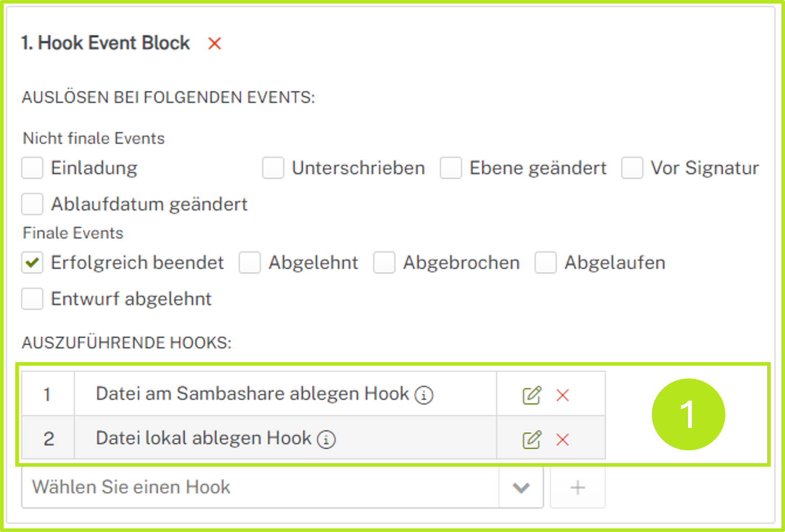Enable the Einladung event checkbox
Image resolution: width=785 pixels, height=532 pixels.
click(x=32, y=168)
